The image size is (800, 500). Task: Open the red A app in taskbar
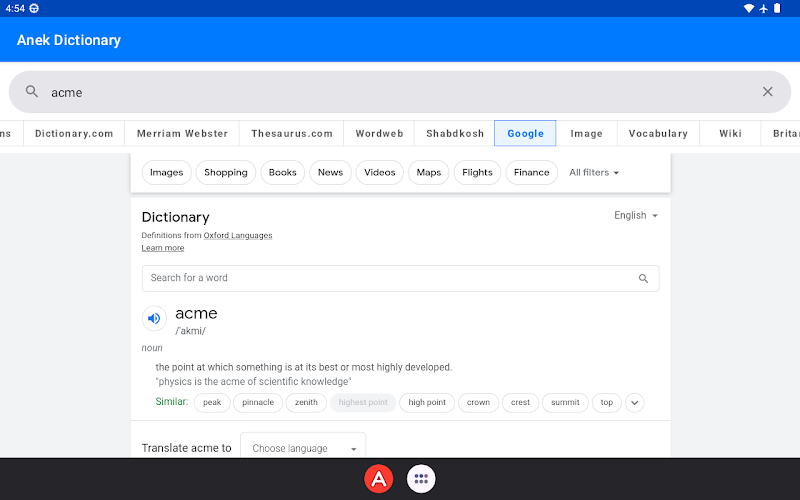point(379,479)
